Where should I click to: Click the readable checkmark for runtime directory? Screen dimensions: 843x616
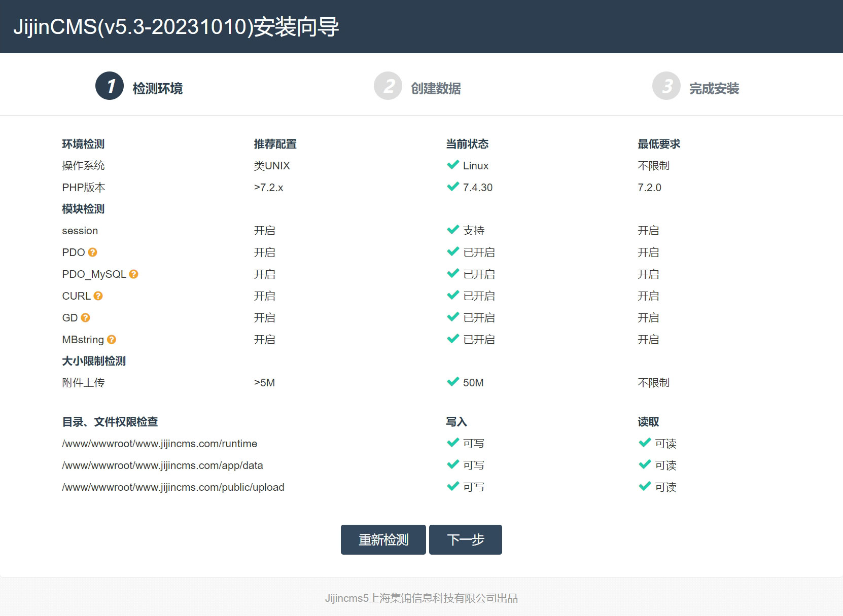(645, 443)
